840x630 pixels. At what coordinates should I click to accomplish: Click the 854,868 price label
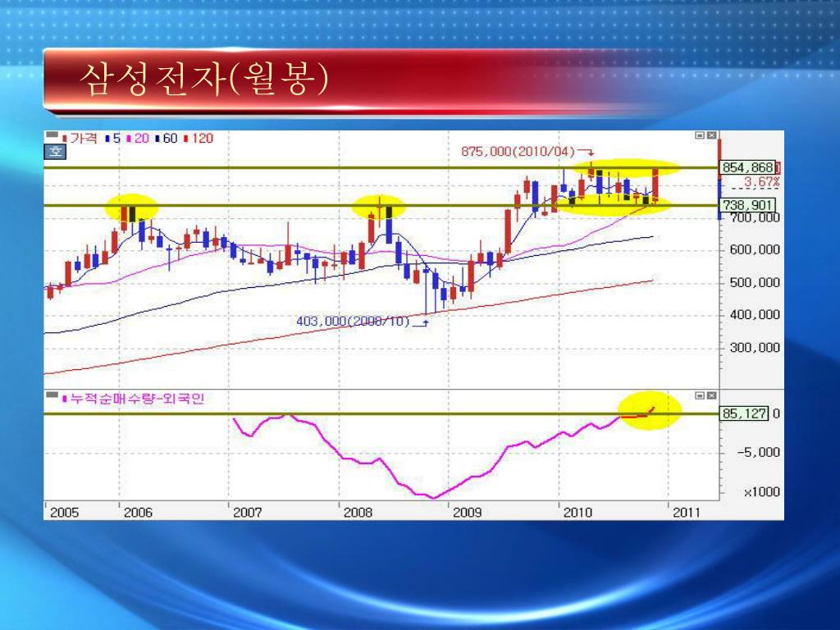point(748,167)
